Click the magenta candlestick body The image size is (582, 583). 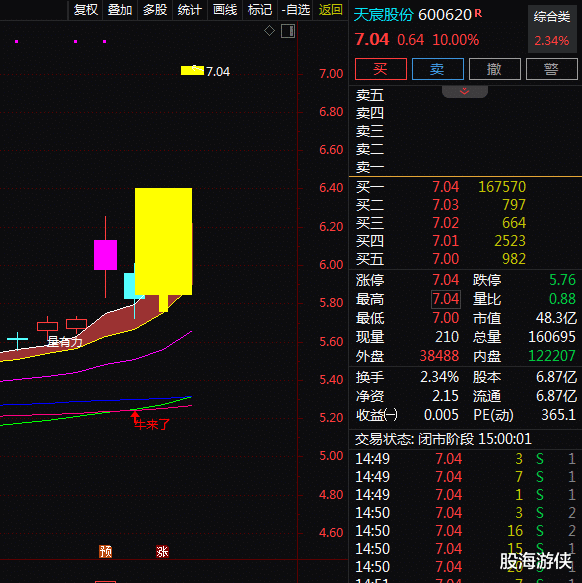pos(106,255)
